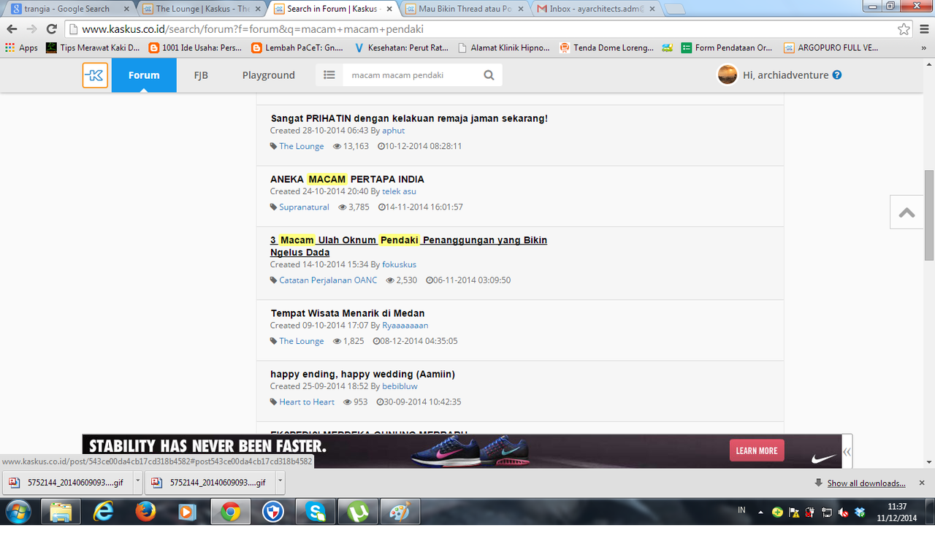Viewport: 935px width, 560px height.
Task: Click the address bar URL
Action: pos(252,29)
